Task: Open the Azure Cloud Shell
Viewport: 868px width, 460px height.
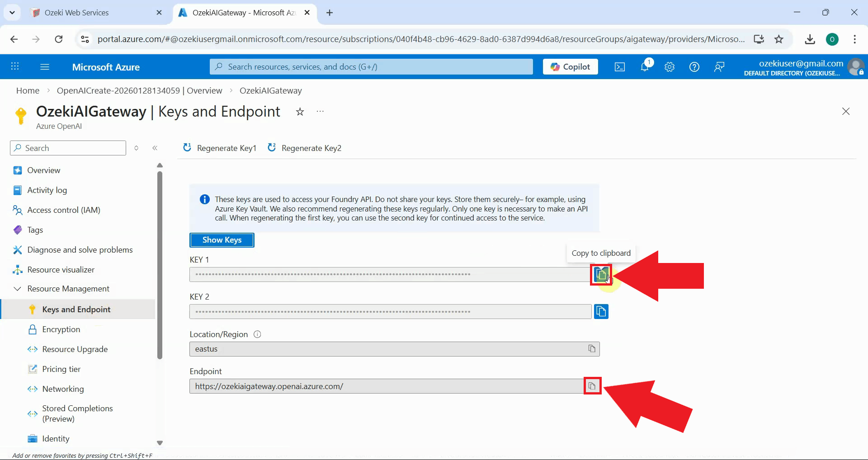Action: click(619, 66)
